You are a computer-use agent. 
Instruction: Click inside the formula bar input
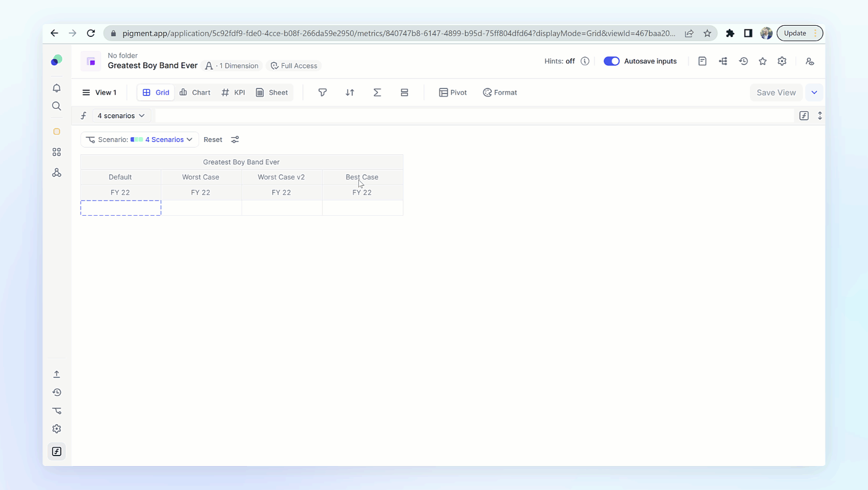(475, 116)
